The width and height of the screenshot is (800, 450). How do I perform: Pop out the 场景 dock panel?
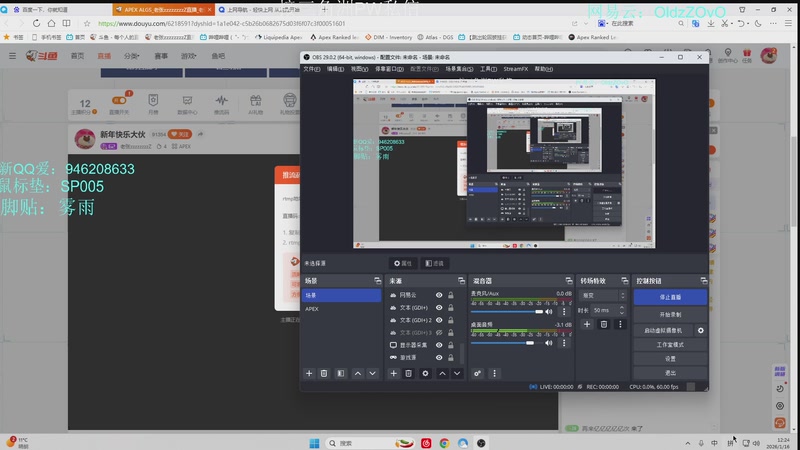(x=378, y=281)
